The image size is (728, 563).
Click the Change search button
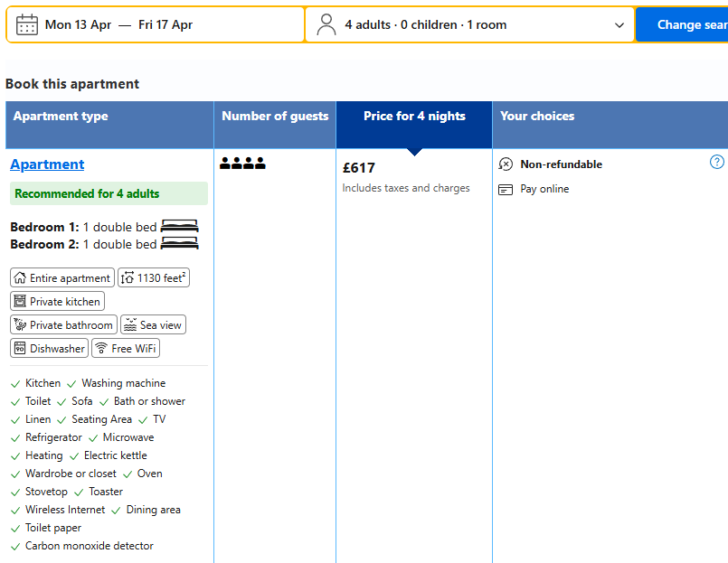(x=682, y=24)
